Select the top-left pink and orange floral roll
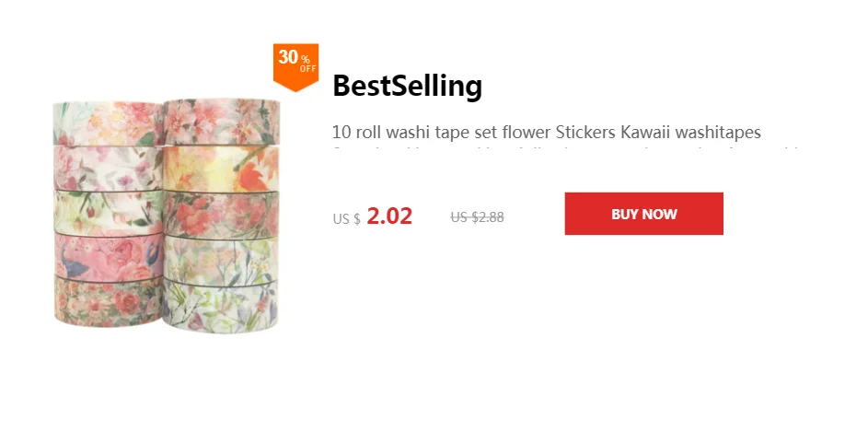 tap(109, 123)
